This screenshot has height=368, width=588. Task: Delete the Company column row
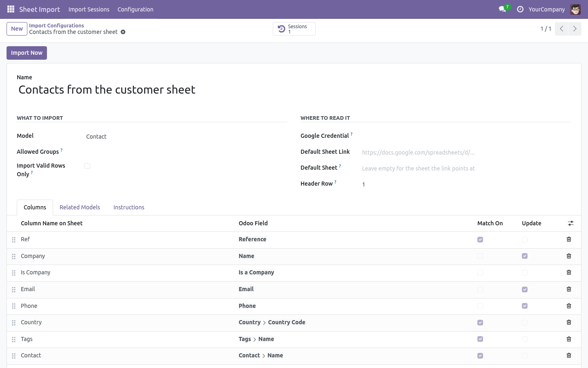569,256
